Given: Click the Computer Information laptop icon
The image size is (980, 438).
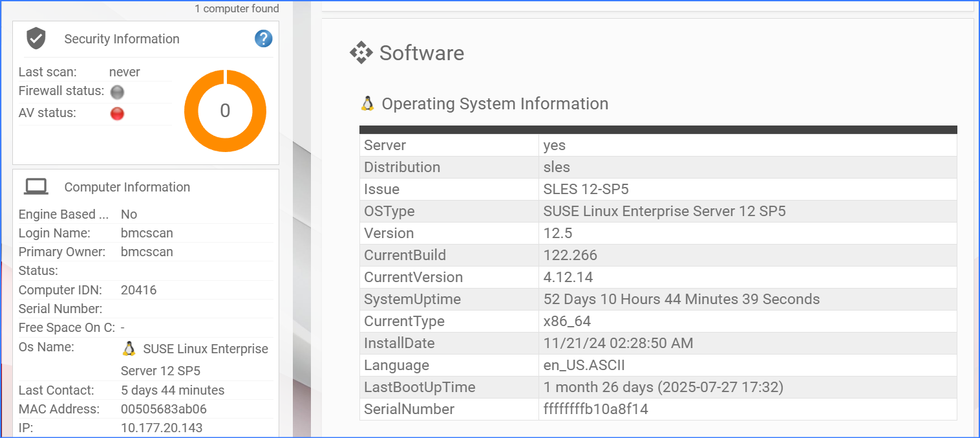Looking at the screenshot, I should click(36, 187).
